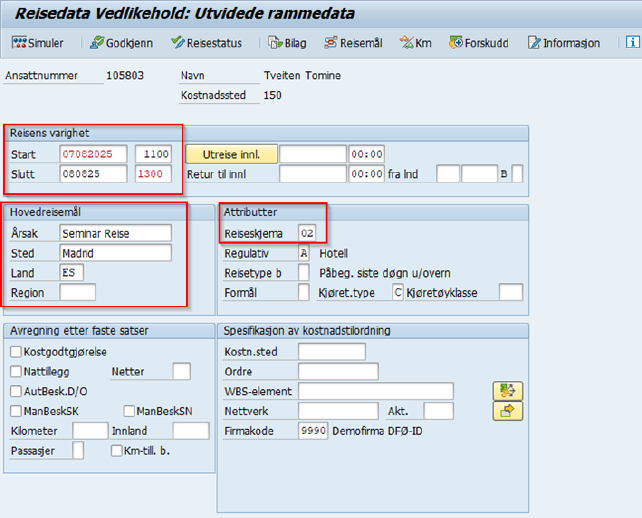Click the Nettverk input field
Viewport: 642px width, 518px height.
(x=338, y=411)
